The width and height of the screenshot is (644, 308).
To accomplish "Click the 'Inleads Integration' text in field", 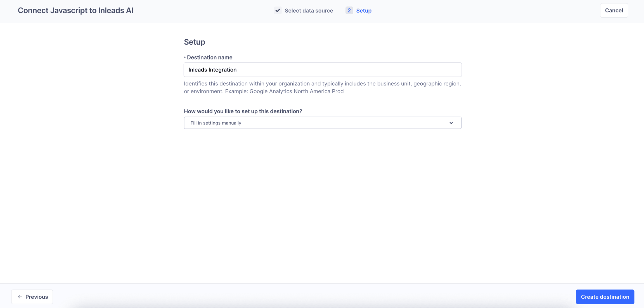I will point(212,70).
